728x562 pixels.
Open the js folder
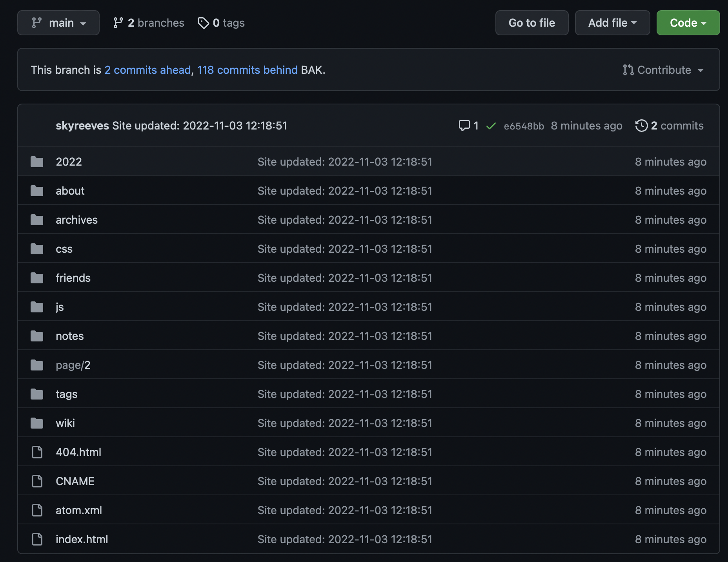(x=60, y=307)
